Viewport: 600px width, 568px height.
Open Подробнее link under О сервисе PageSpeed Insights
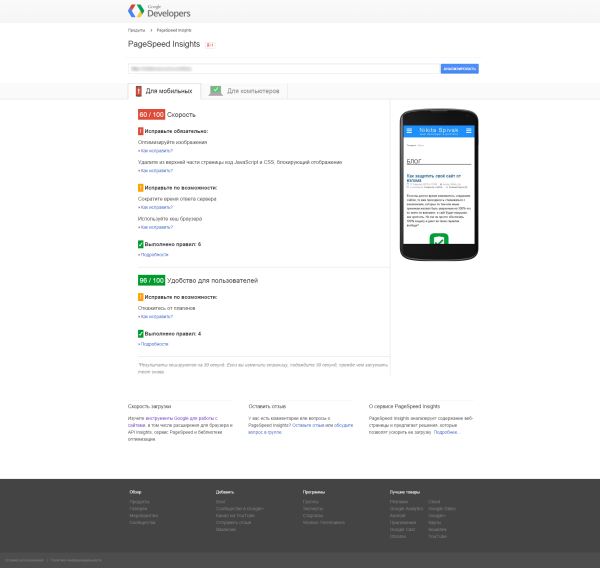coord(447,432)
